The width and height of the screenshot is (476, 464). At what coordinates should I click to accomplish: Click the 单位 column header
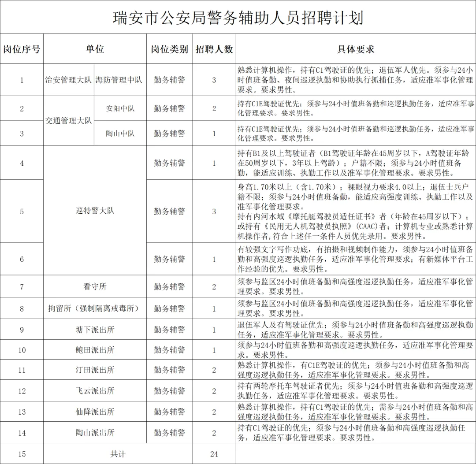[x=95, y=49]
